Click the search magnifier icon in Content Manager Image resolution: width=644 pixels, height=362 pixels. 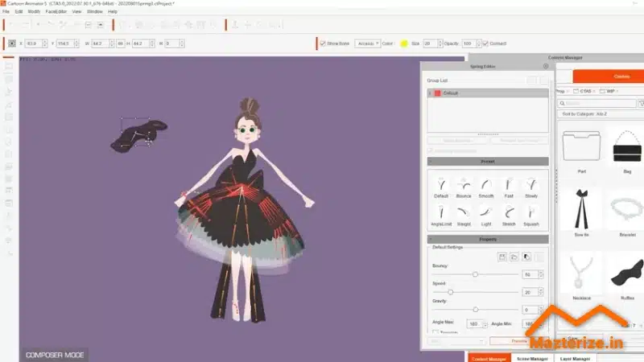coord(562,104)
